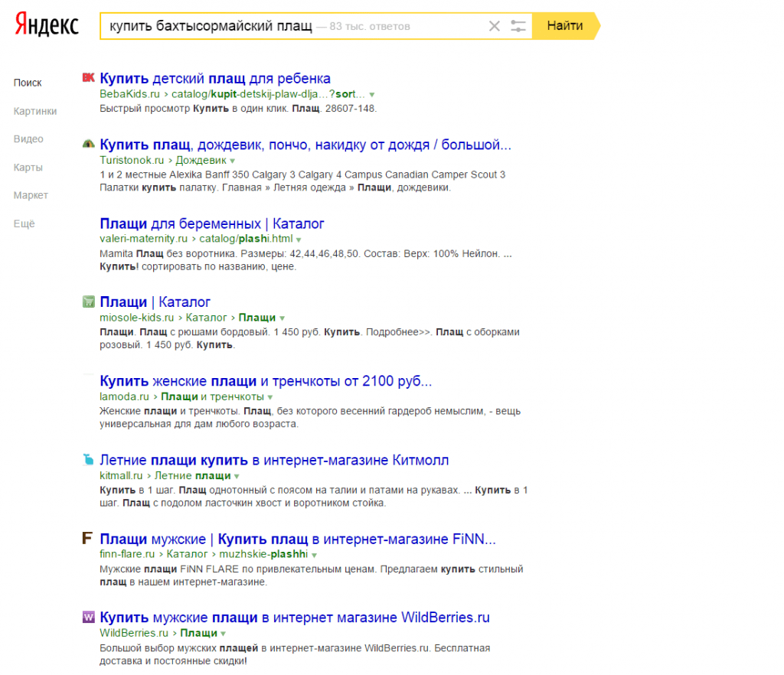The height and width of the screenshot is (675, 784).
Task: Click the Kitmall favicon
Action: [x=89, y=459]
